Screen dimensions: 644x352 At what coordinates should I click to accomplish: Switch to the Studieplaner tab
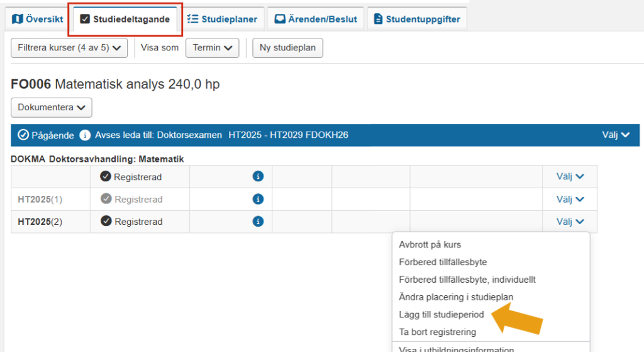[x=222, y=19]
